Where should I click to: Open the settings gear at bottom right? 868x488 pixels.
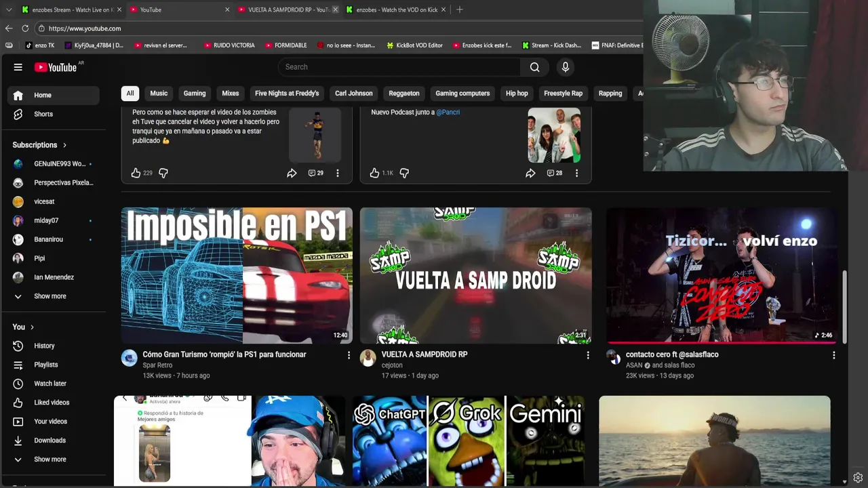click(858, 478)
